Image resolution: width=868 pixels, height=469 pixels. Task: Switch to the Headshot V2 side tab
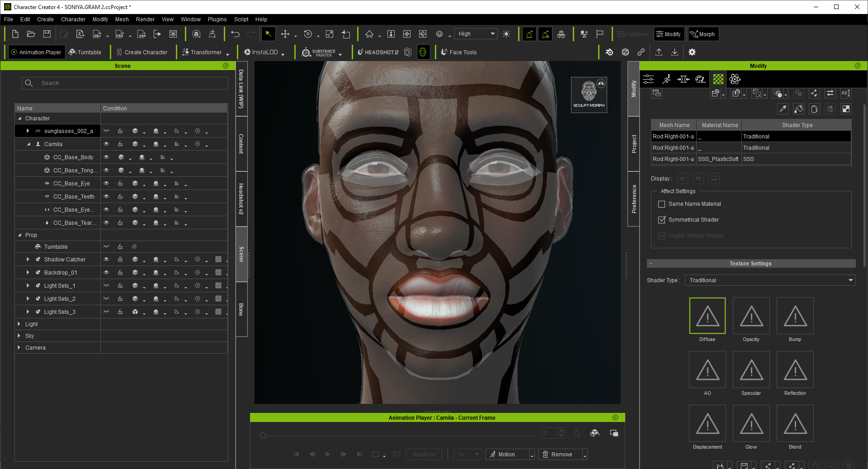point(241,199)
